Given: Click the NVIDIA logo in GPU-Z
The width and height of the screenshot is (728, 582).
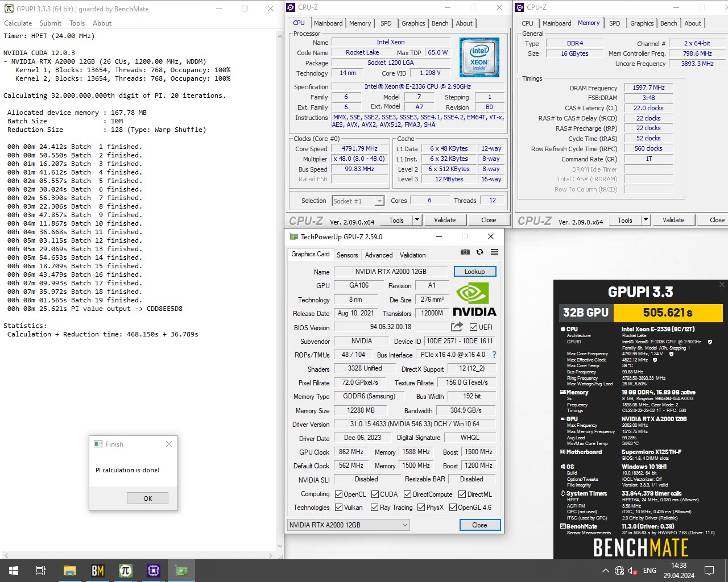Looking at the screenshot, I should [x=474, y=300].
